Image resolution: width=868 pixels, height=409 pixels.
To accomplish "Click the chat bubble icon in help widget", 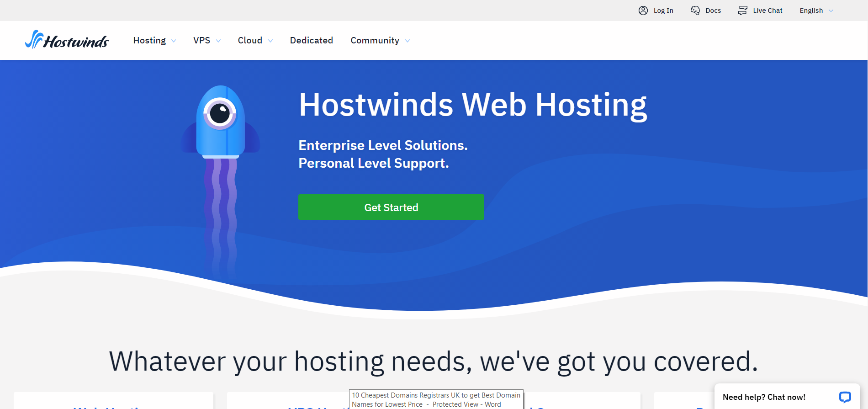I will [845, 397].
